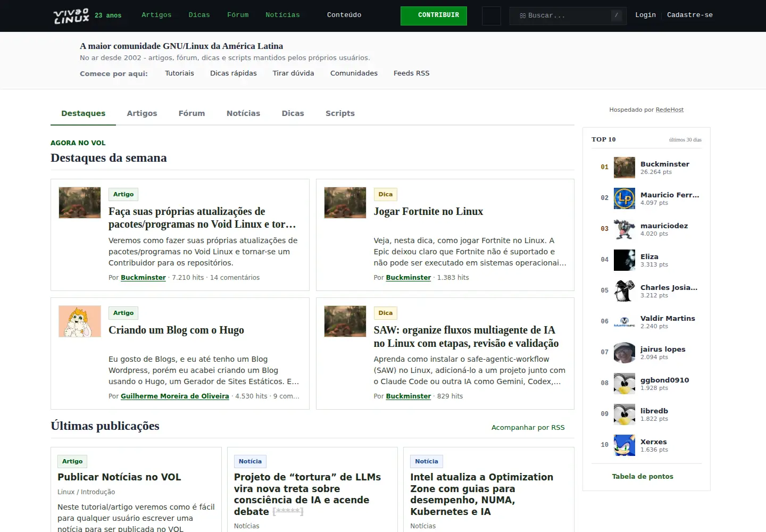Open Conteúdo menu in header
Viewport: 766px width, 532px height.
click(x=344, y=15)
